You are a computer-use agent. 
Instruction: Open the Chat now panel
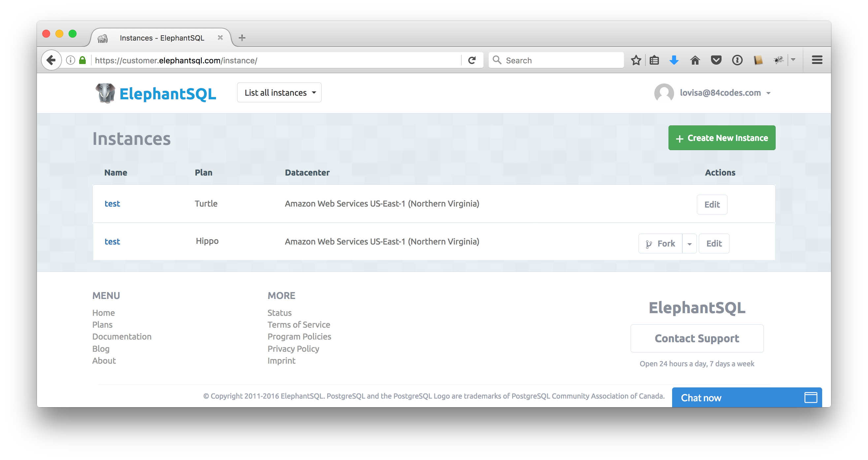point(701,398)
